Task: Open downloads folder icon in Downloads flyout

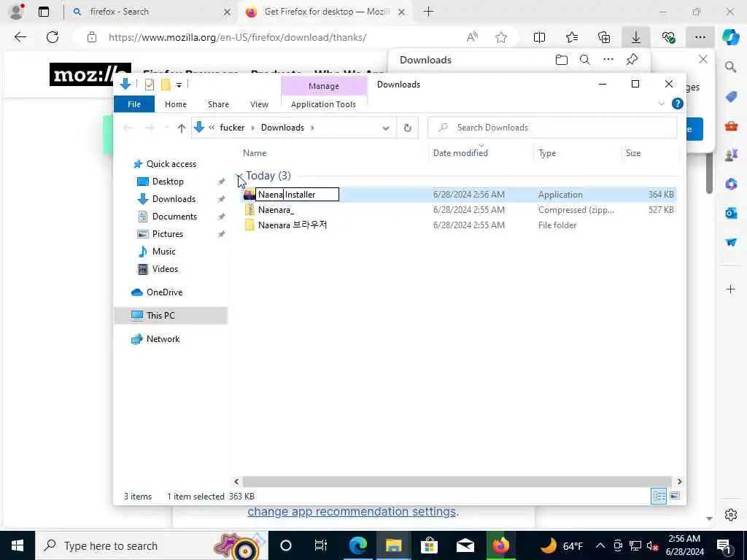Action: (x=562, y=60)
